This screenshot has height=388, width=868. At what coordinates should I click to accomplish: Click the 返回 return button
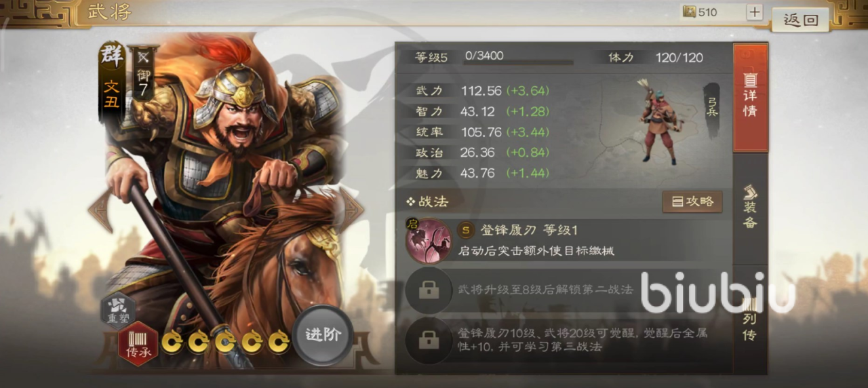point(801,20)
